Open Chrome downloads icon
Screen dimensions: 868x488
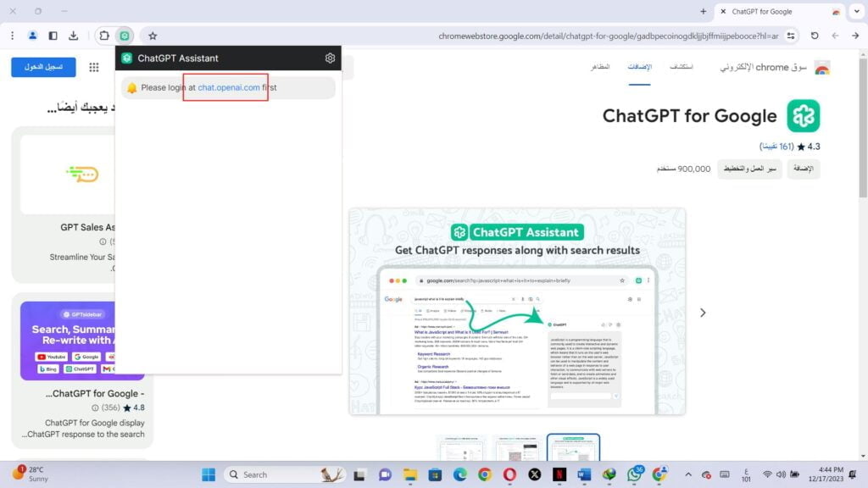point(74,36)
